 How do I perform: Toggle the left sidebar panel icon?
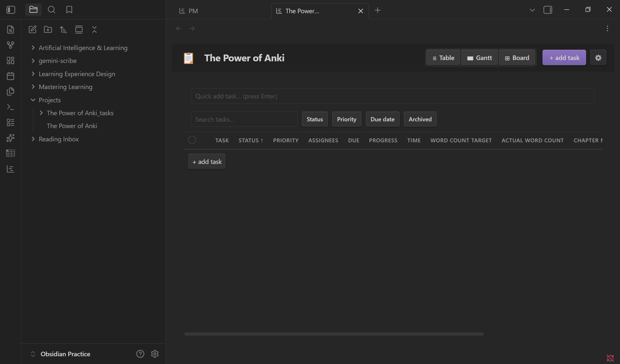(x=11, y=10)
